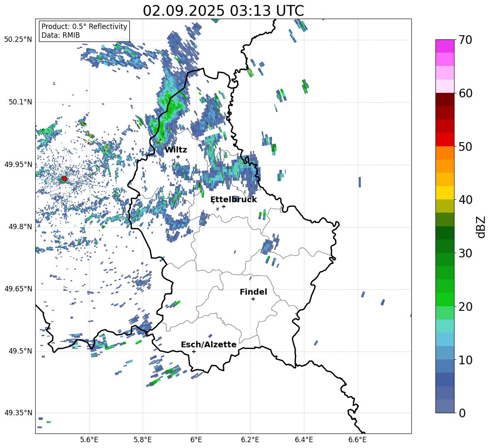Click the 30 value on the colorbar
This screenshot has height=448, width=491.
[x=465, y=253]
